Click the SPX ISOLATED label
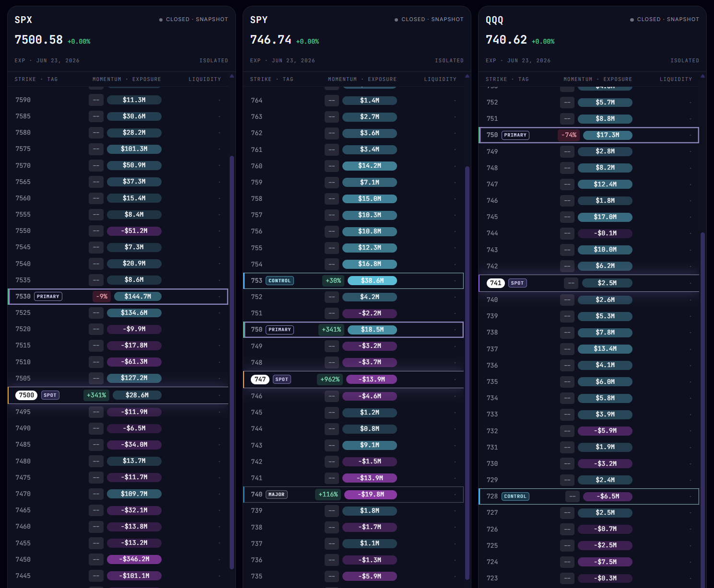Image resolution: width=714 pixels, height=588 pixels. 214,61
